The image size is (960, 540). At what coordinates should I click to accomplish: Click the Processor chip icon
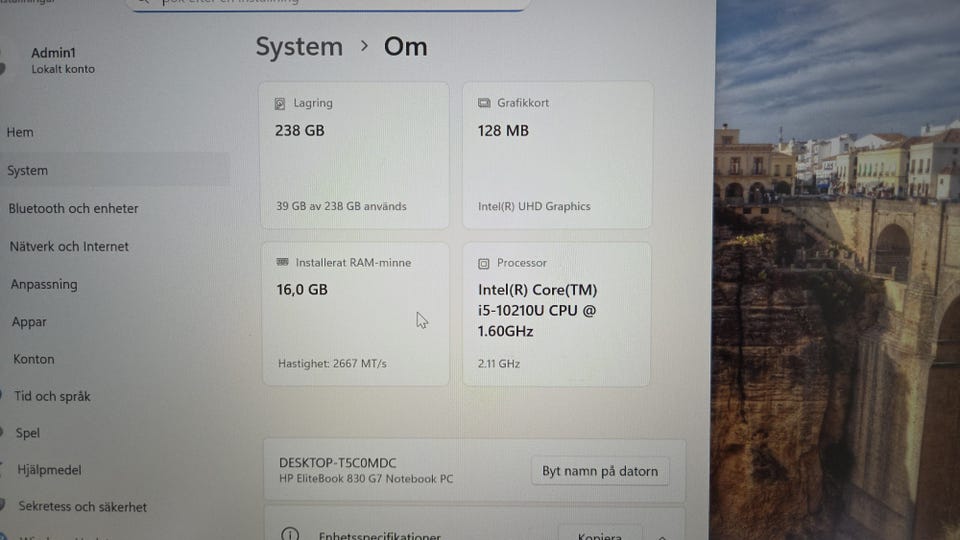point(485,263)
